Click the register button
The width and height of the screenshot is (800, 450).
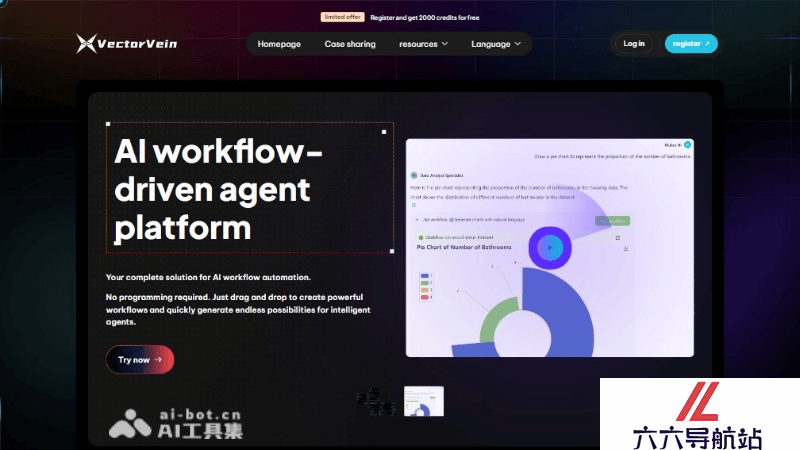pos(691,43)
